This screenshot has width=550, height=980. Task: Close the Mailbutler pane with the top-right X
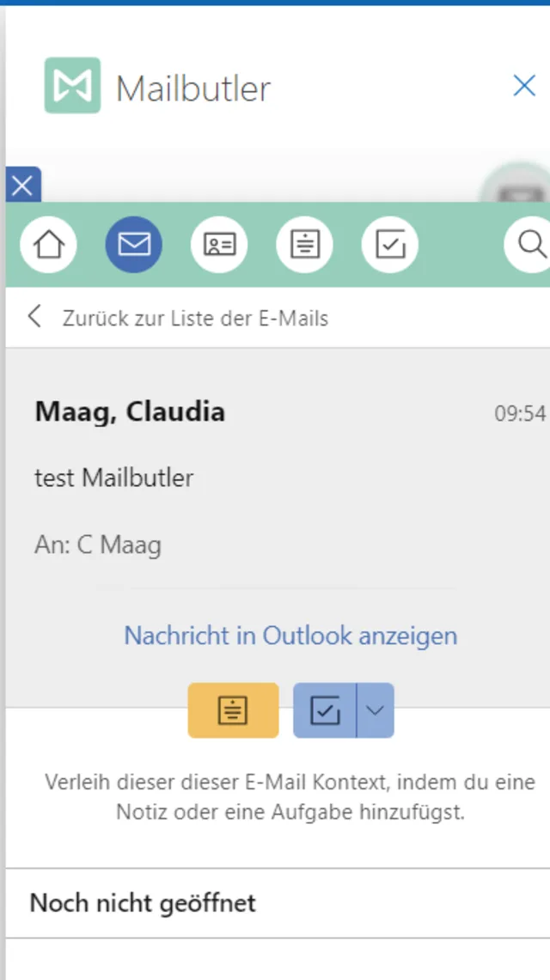(524, 86)
